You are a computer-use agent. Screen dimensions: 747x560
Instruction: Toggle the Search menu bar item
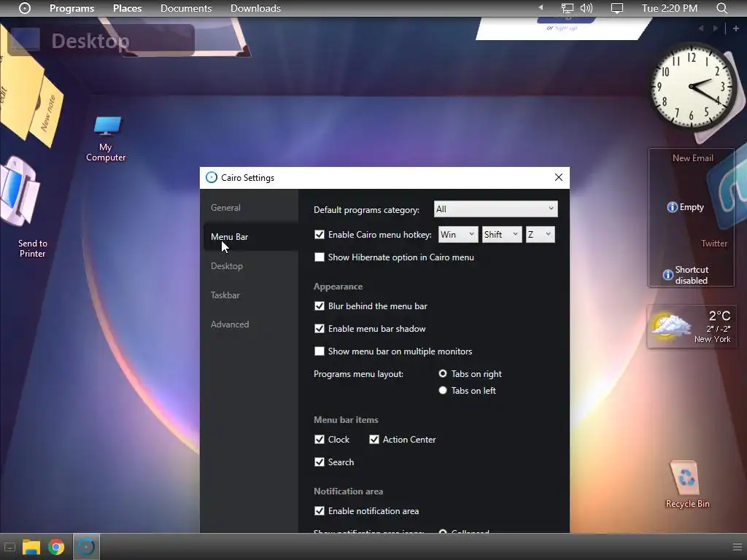pos(320,462)
